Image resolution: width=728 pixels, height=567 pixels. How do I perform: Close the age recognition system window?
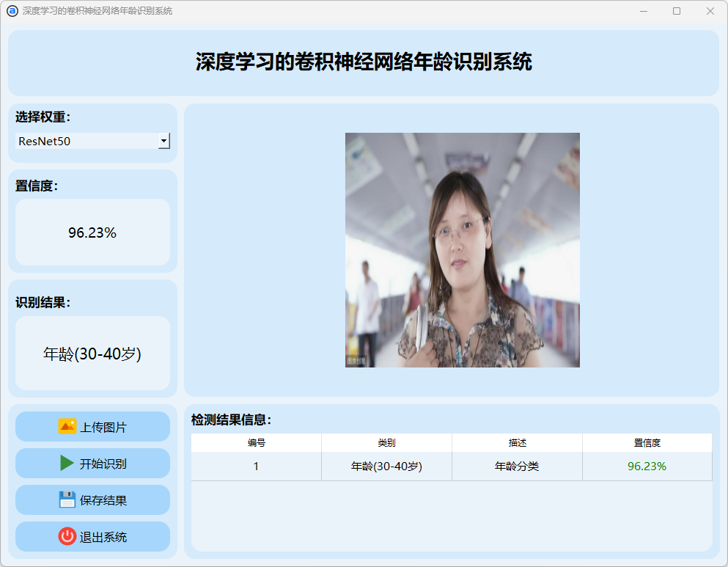[710, 11]
